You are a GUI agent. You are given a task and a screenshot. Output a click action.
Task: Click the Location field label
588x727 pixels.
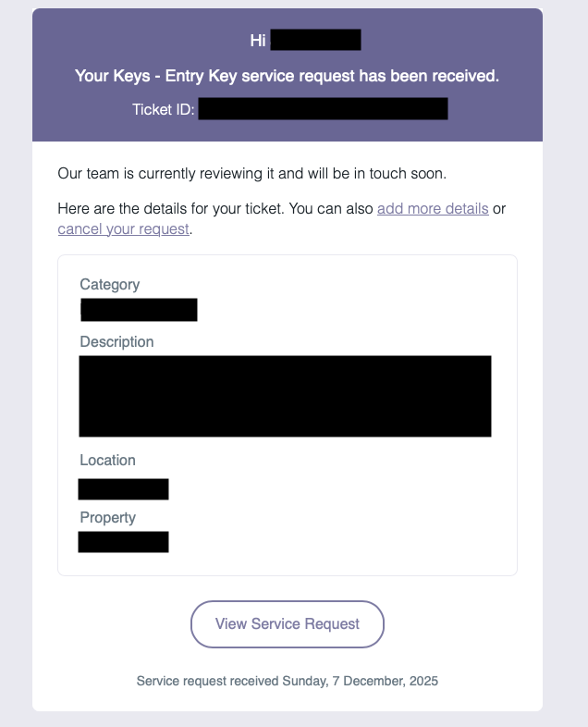pos(107,460)
